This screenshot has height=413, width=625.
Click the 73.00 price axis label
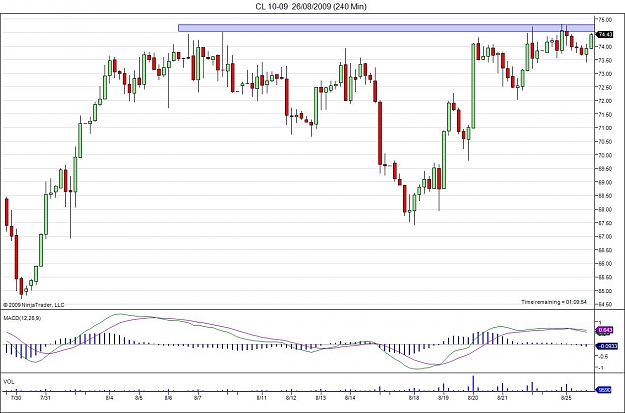coord(605,74)
